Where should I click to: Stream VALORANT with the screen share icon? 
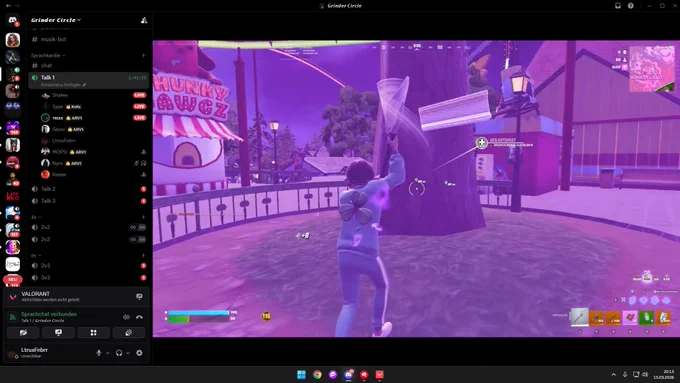(139, 297)
